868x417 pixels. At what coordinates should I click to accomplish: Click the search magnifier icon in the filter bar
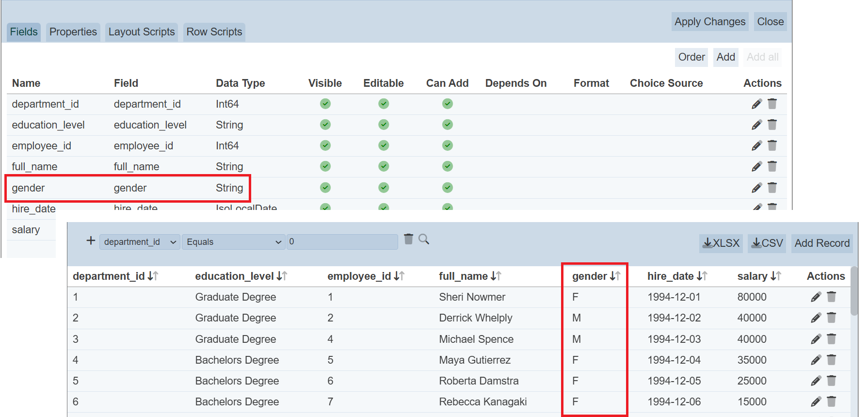tap(423, 239)
